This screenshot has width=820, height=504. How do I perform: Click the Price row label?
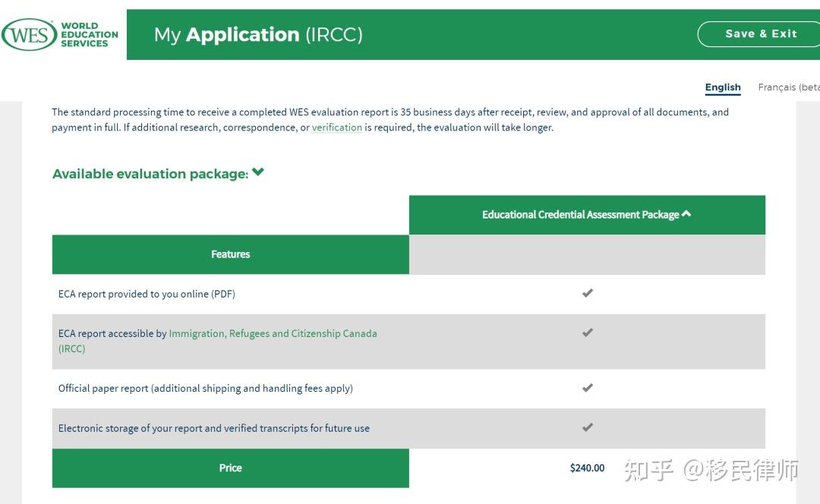point(230,468)
